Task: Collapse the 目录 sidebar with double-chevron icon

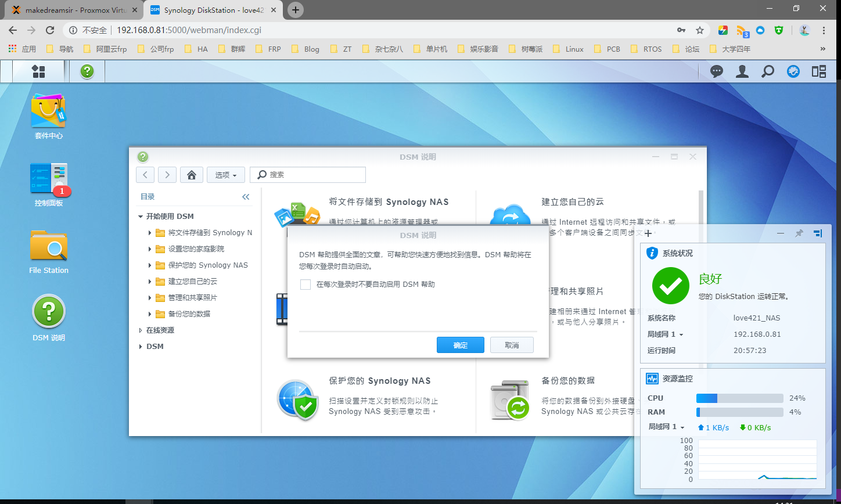Action: point(246,197)
